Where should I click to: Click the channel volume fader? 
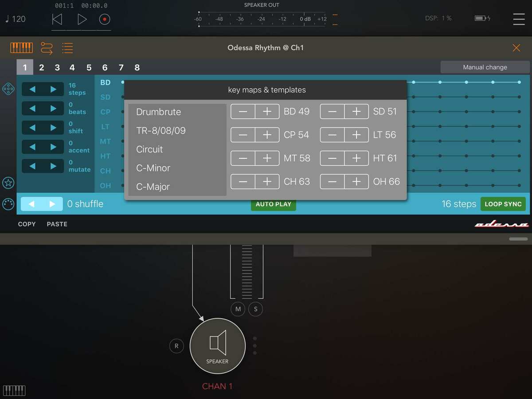coord(247,271)
